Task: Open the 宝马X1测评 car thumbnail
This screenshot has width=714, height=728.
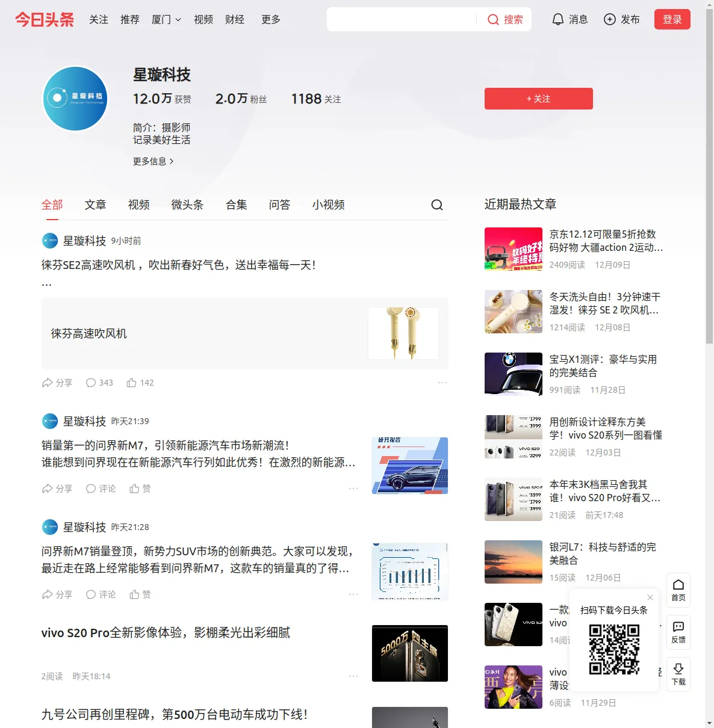Action: [514, 374]
